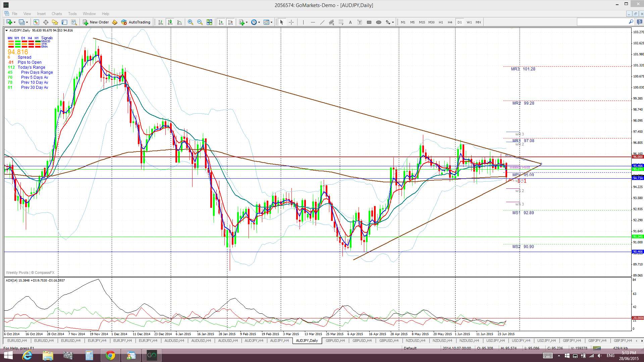Select the H4 timeframe button

(x=450, y=22)
